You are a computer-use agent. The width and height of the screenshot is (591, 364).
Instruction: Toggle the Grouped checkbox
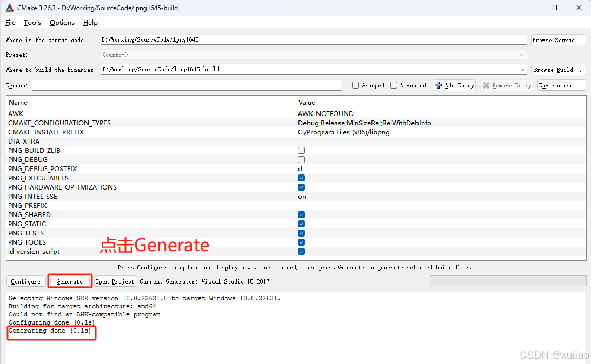(x=355, y=85)
